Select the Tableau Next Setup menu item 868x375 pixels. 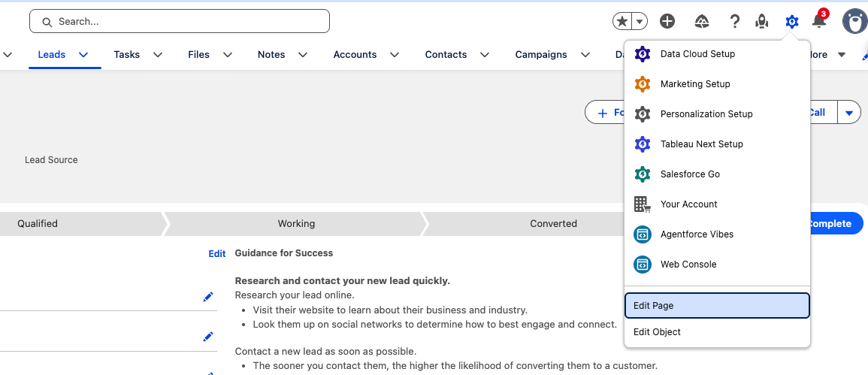coord(717,144)
